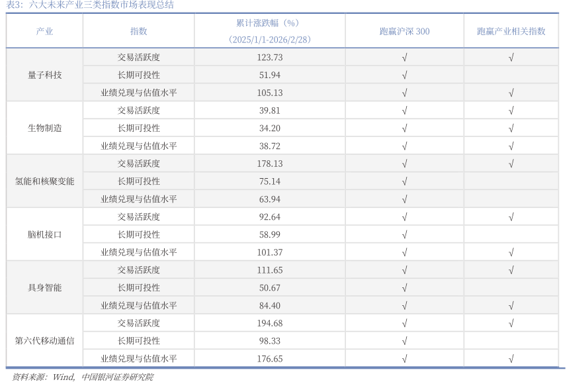Click the 指数 column header
This screenshot has width=588, height=384.
[138, 31]
